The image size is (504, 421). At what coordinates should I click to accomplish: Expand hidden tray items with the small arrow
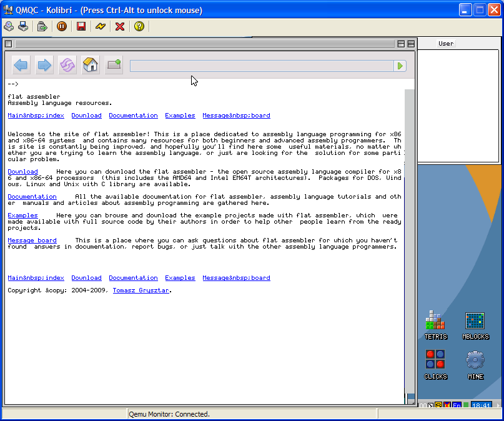click(498, 405)
